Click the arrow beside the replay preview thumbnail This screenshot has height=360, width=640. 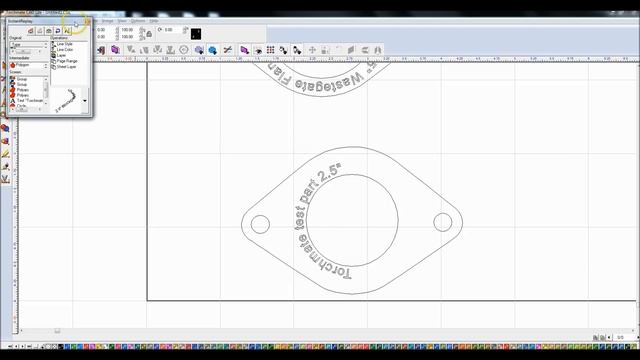[84, 101]
